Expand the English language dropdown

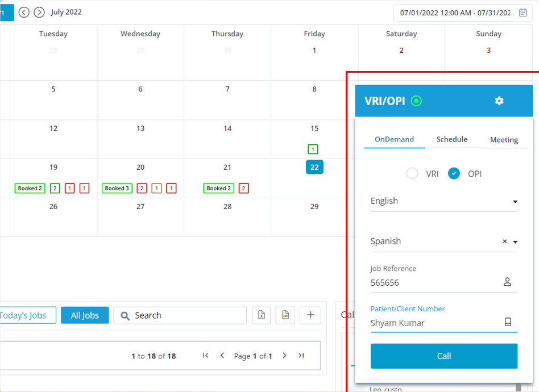point(515,202)
